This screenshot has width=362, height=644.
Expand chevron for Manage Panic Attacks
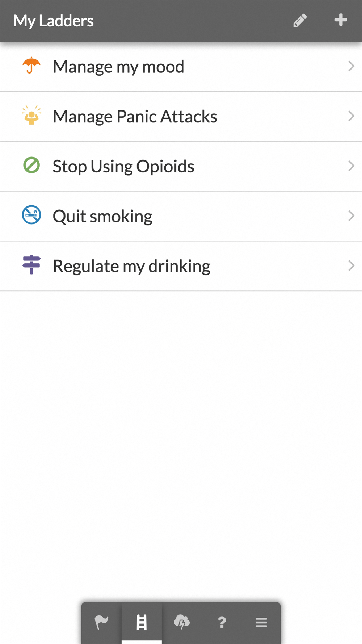point(351,116)
